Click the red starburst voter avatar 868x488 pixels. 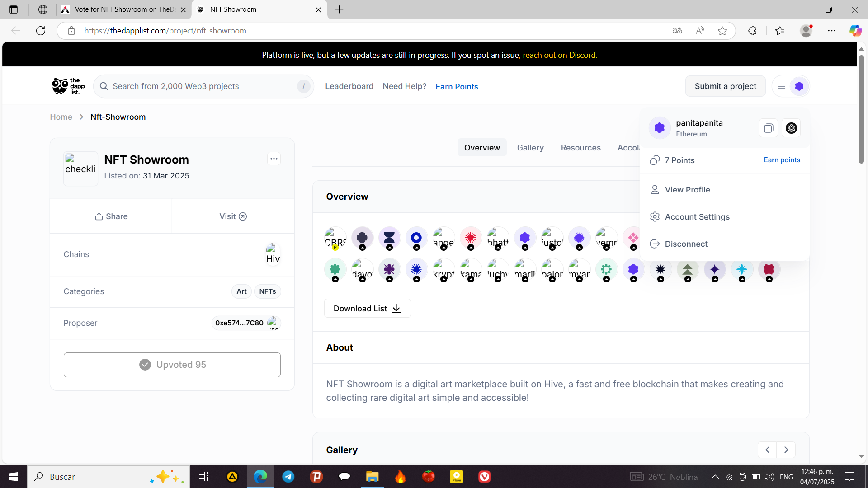(x=471, y=238)
